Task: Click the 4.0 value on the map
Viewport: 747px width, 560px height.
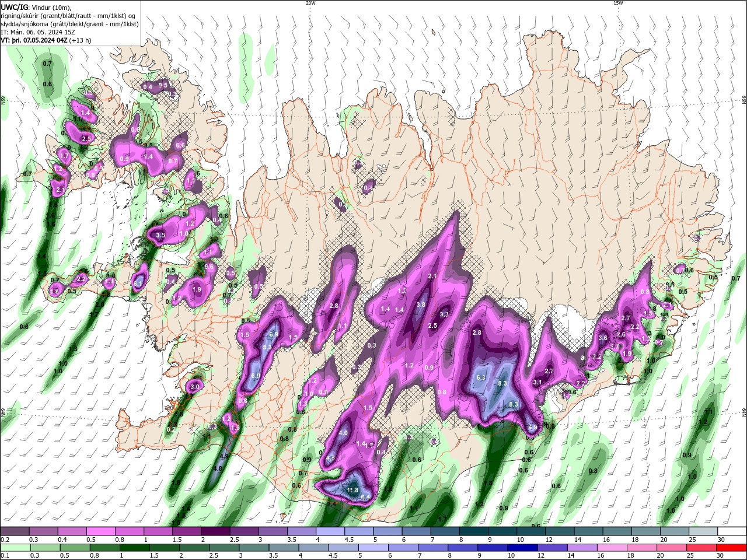Action: pos(343,433)
